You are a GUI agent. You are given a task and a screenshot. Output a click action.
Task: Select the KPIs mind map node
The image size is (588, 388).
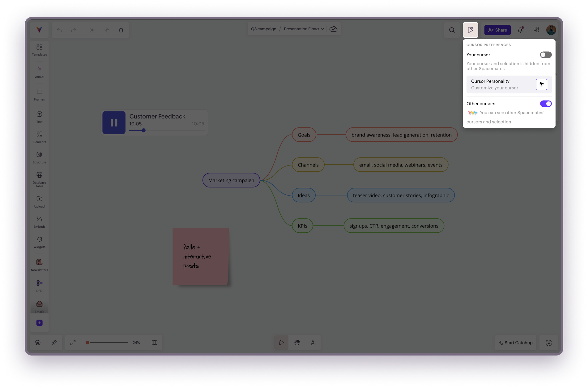(302, 226)
